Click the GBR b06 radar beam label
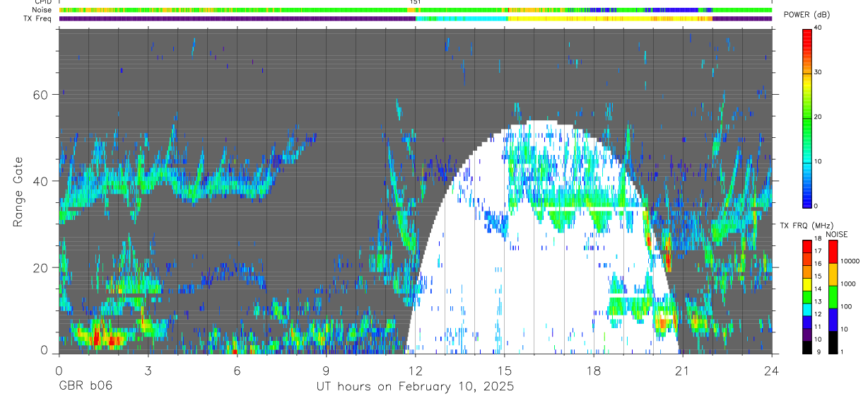This screenshot has width=868, height=401. coord(86,387)
